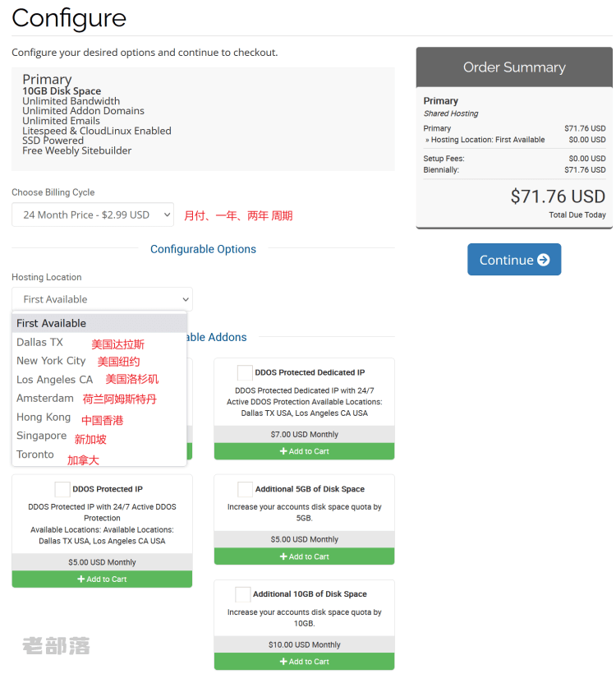
Task: Open the billing cycle dropdown
Action: click(93, 215)
